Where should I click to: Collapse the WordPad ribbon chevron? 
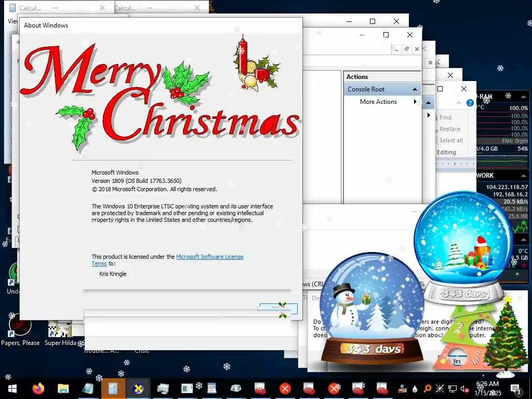tap(459, 103)
